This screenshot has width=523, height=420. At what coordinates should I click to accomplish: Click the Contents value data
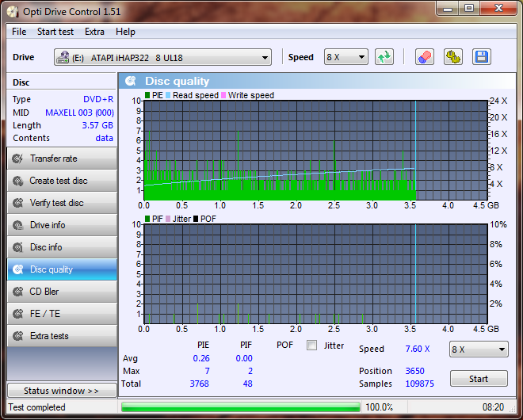click(x=105, y=138)
